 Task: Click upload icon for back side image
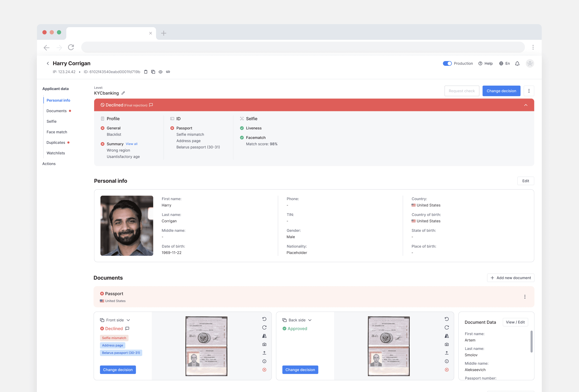447,353
